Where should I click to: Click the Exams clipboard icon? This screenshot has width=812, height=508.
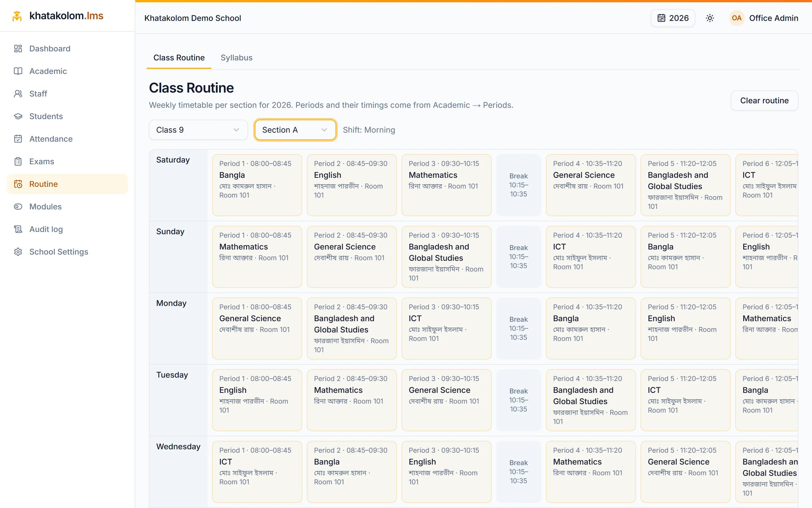pyautogui.click(x=18, y=161)
